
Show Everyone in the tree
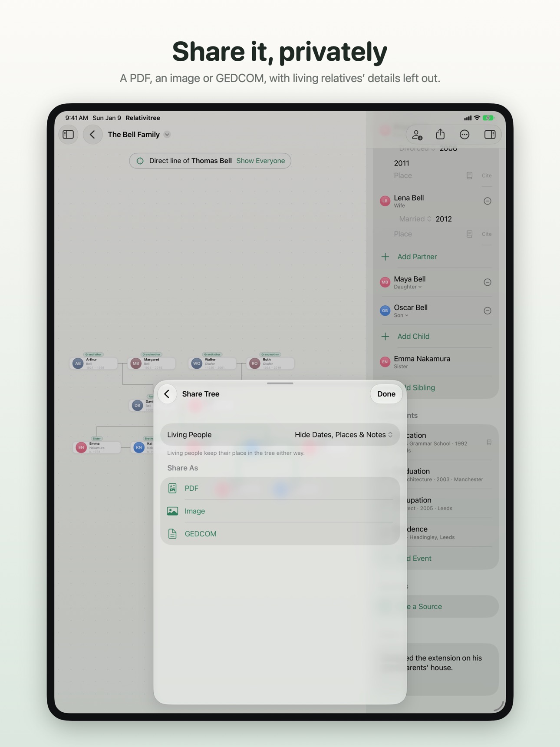tap(260, 161)
